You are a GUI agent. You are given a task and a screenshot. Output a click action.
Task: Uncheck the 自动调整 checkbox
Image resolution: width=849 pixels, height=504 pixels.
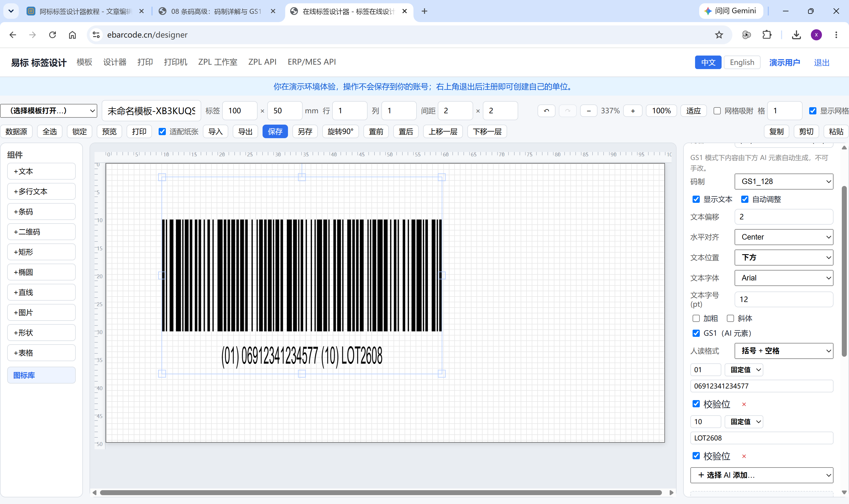click(745, 199)
